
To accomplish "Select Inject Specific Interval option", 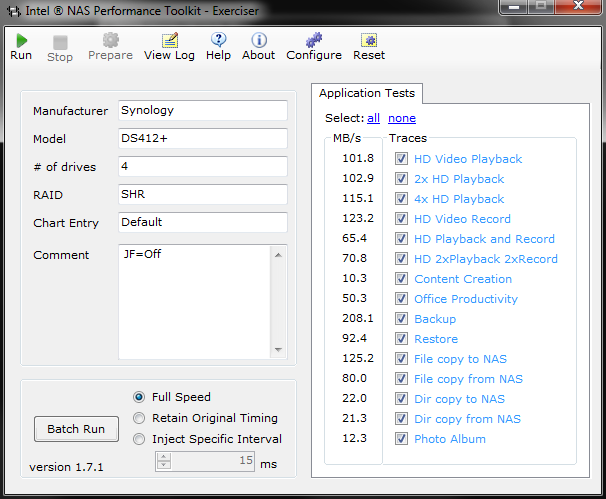I will point(139,439).
